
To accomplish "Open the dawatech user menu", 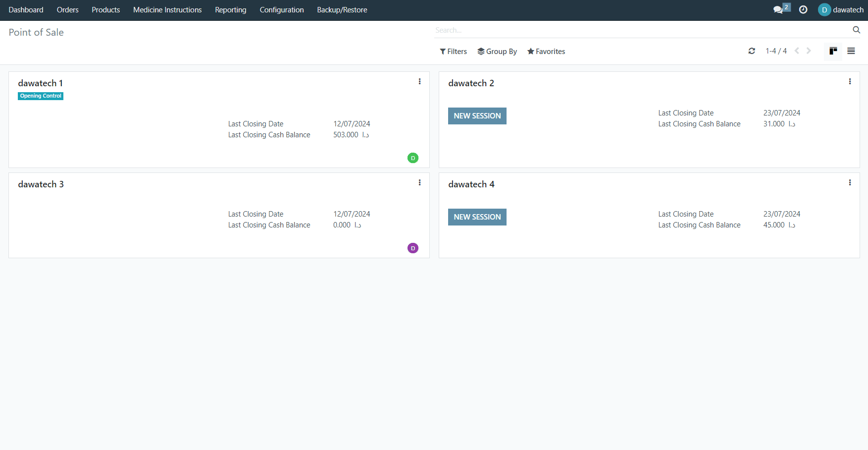I will (841, 10).
